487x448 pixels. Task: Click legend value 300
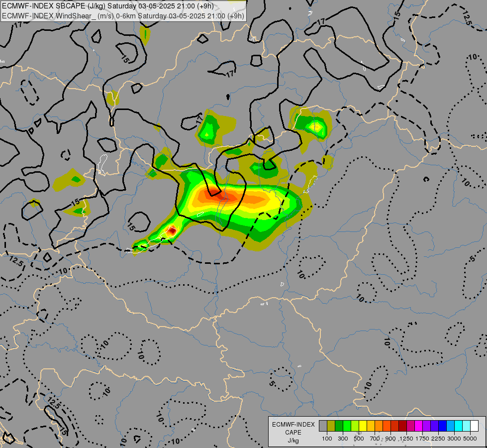tap(343, 439)
